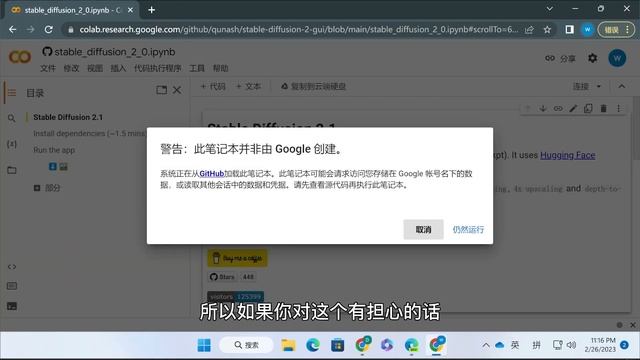
Task: Click Copy to Drive (复制到云端硬盘)
Action: click(313, 86)
